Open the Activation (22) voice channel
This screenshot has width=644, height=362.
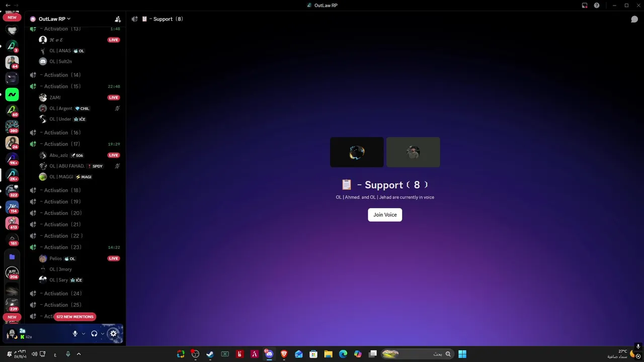(x=74, y=236)
